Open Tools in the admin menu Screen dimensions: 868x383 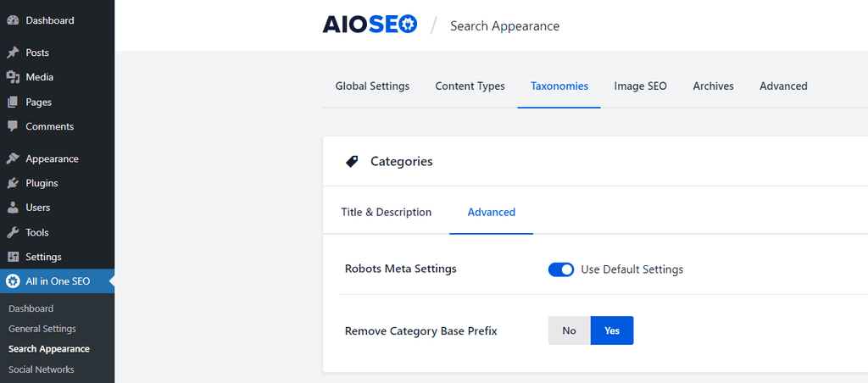point(37,232)
